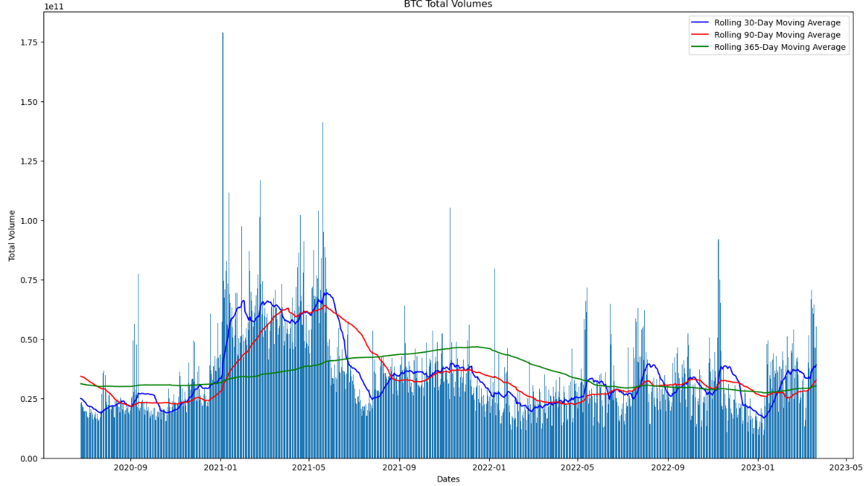Screen dimensions: 868x486
Task: Select the 'Rolling 30-Day Moving Average' legend label
Action: coord(777,22)
